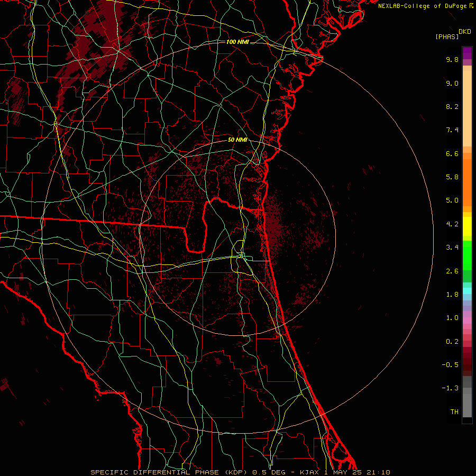
Task: Click the KJAX radar site identifier
Action: tap(310, 472)
